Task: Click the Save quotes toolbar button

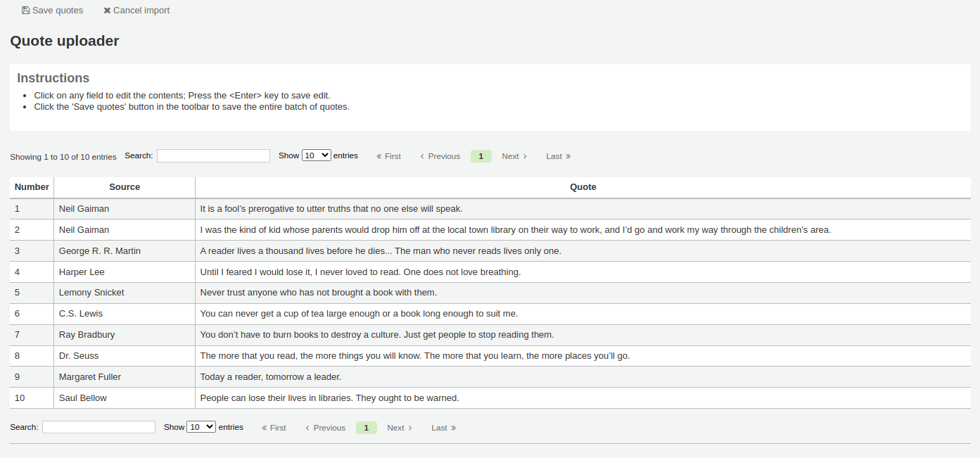Action: 52,11
